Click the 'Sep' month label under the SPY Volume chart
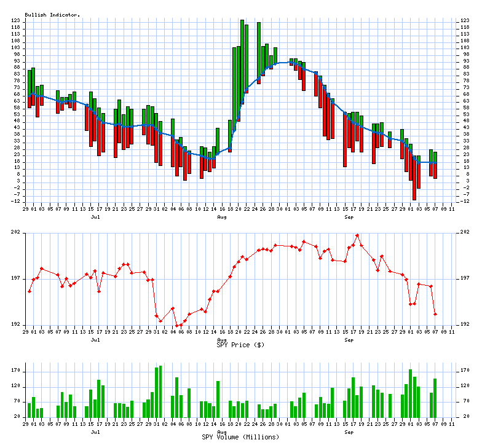Image resolution: width=482 pixels, height=448 pixels. pyautogui.click(x=349, y=432)
